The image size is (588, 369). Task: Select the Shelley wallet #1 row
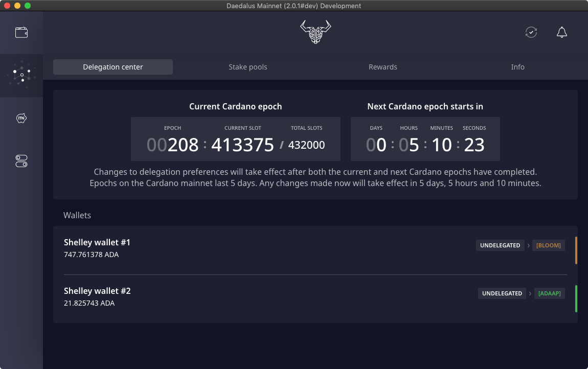[x=256, y=248]
